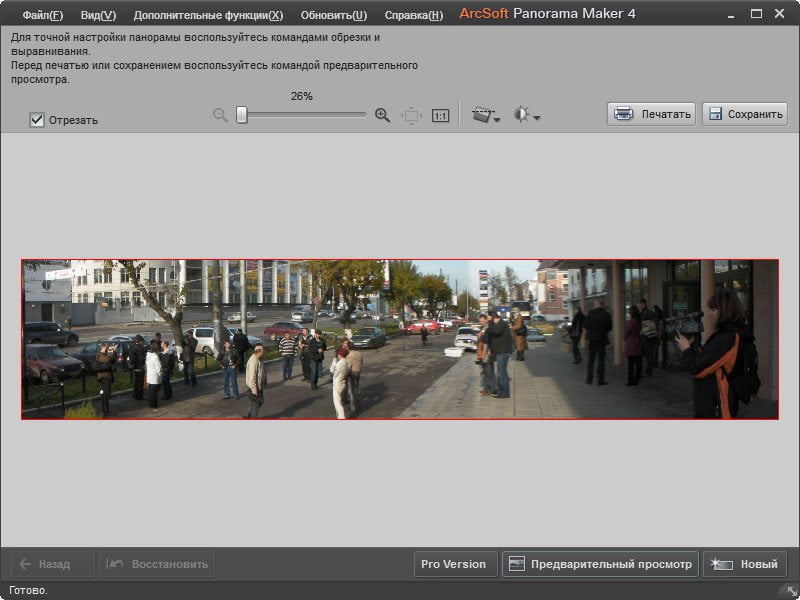Click the Сохранить save button
This screenshot has height=600, width=800.
(x=745, y=114)
